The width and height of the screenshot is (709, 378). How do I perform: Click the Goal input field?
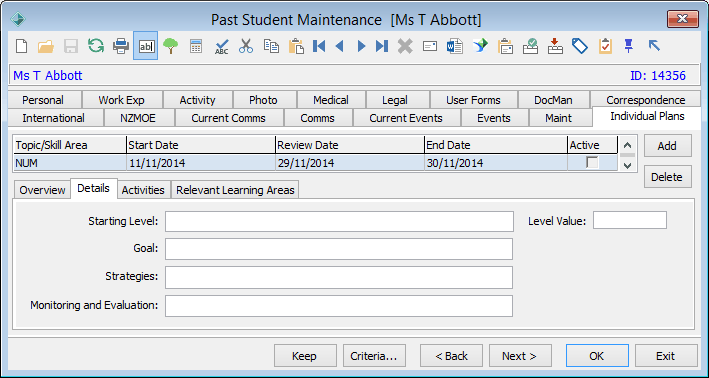coord(339,249)
